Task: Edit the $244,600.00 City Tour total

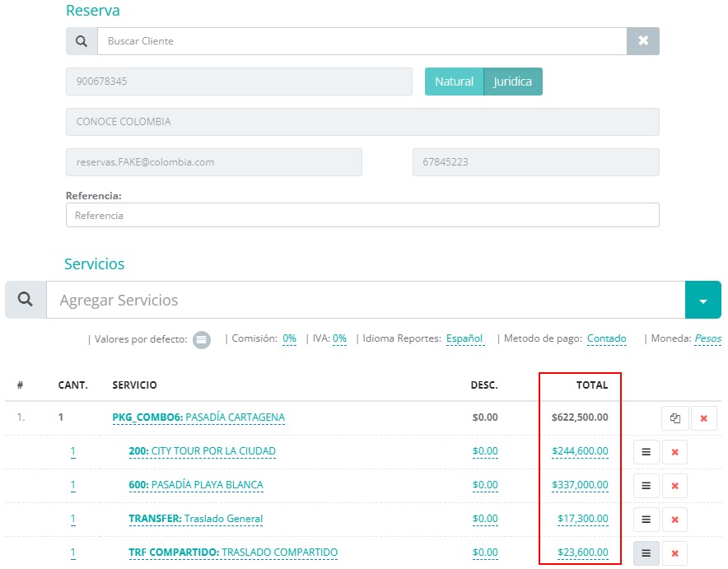Action: point(580,451)
